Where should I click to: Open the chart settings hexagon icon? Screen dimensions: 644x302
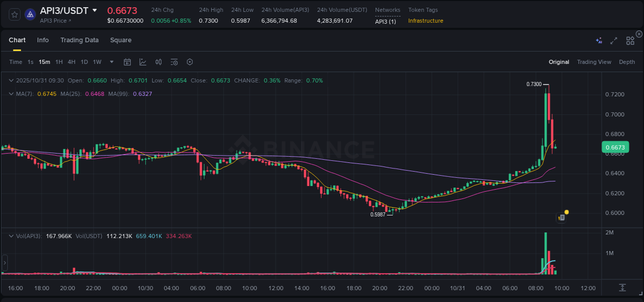(190, 61)
